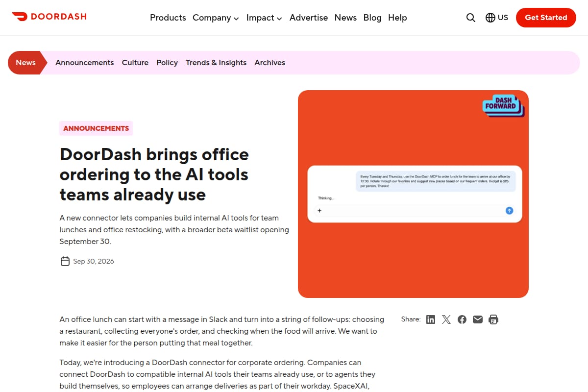Click the ANNOUNCEMENTS category tag
The height and width of the screenshot is (392, 588).
[96, 128]
